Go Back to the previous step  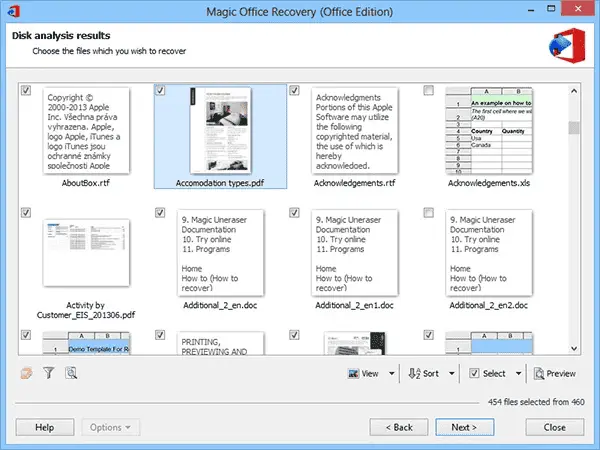399,427
